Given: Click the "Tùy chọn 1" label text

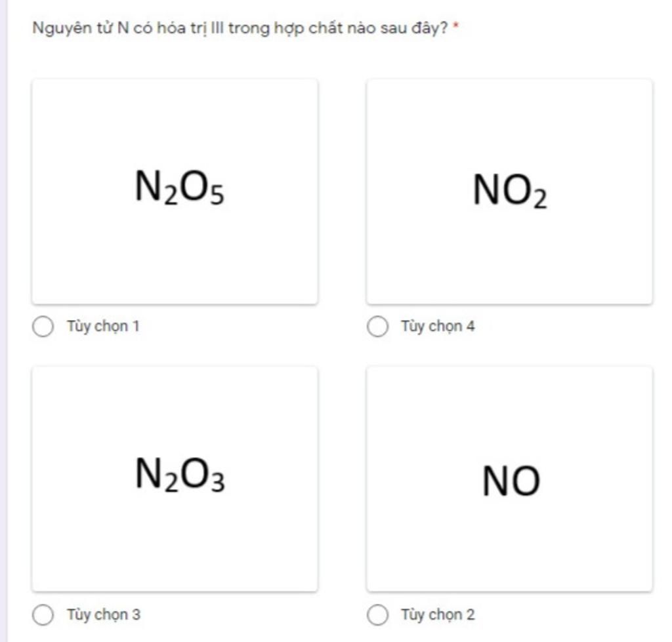Looking at the screenshot, I should 103,327.
